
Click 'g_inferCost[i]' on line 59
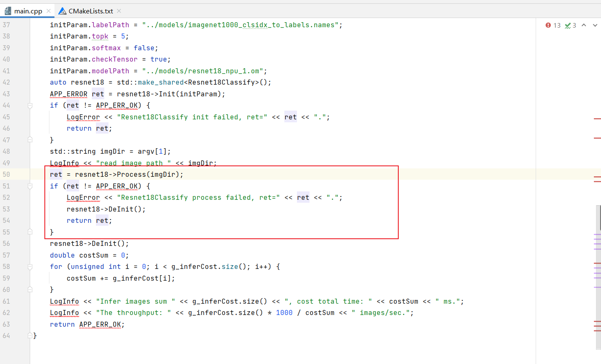coord(142,279)
